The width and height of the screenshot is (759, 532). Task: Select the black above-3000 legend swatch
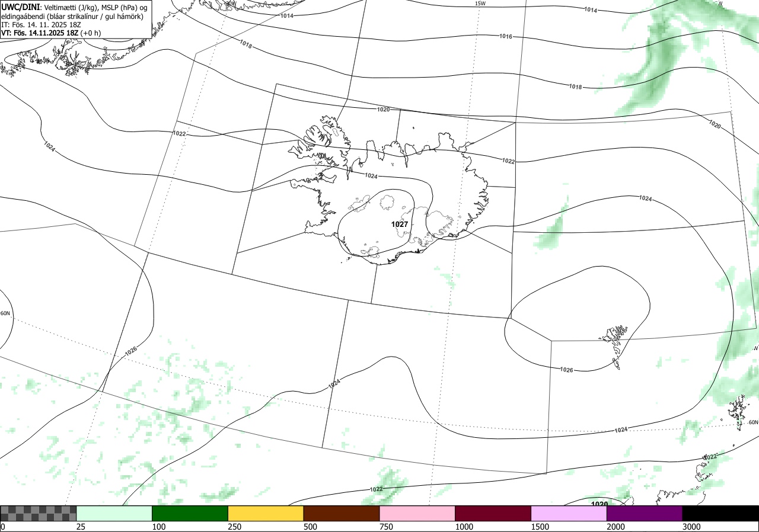click(x=720, y=513)
